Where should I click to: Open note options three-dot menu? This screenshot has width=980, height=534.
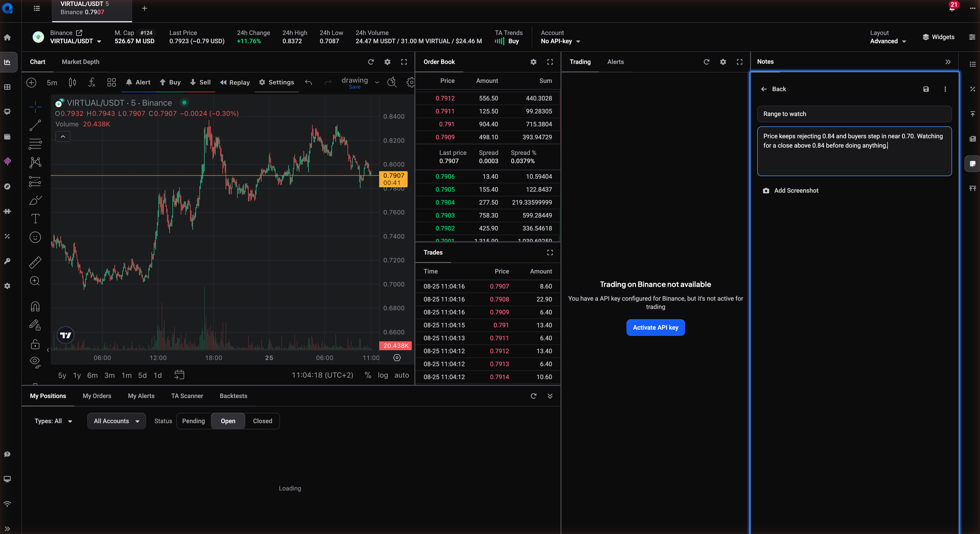click(945, 89)
